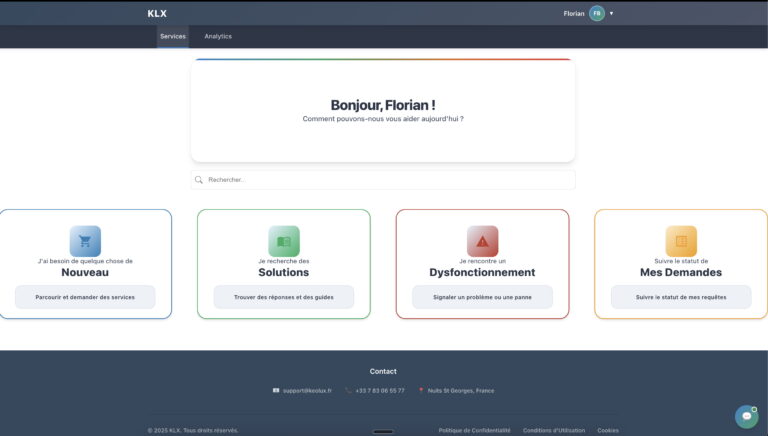768x436 pixels.
Task: Expand the user menu dropdown arrow
Action: (x=611, y=13)
